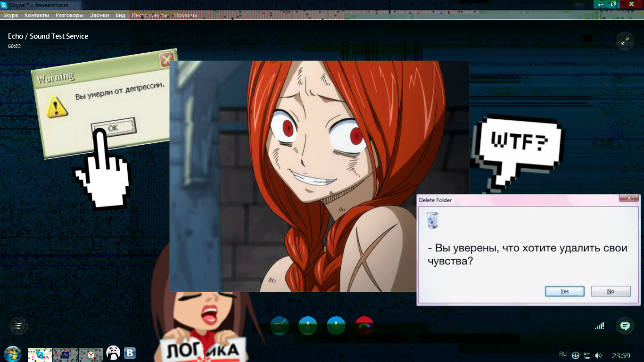The width and height of the screenshot is (644, 362).
Task: Open the Звонки menu
Action: click(x=99, y=15)
